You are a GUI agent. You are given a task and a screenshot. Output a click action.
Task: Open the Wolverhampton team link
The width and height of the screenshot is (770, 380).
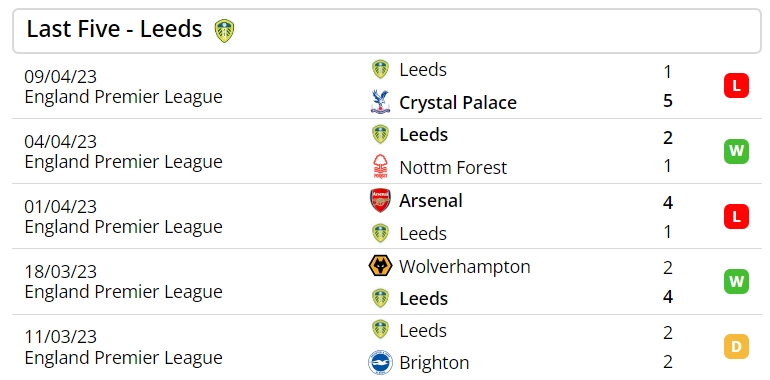point(465,267)
